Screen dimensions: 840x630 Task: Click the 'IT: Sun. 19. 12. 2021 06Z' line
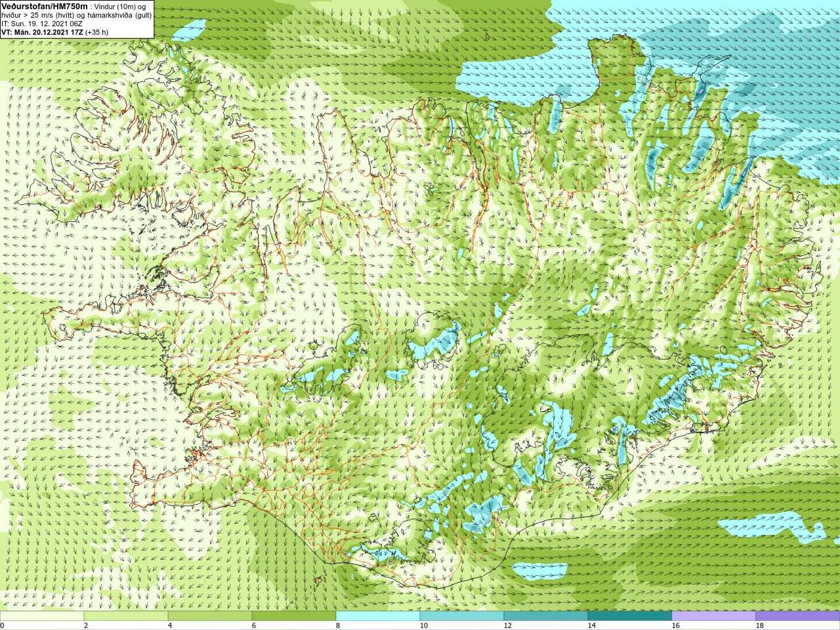pyautogui.click(x=41, y=23)
